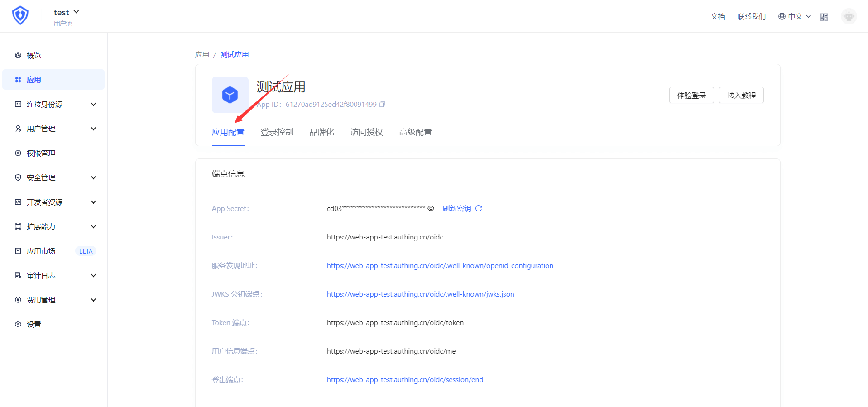This screenshot has width=868, height=407.
Task: Open the session/end logout URL
Action: 405,379
